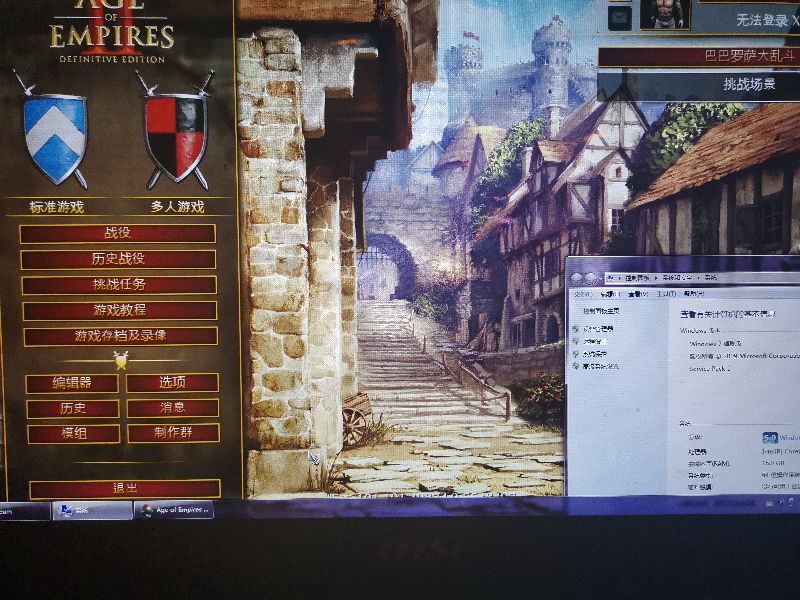Click the 5.9 Windows Experience Index badge

point(770,438)
